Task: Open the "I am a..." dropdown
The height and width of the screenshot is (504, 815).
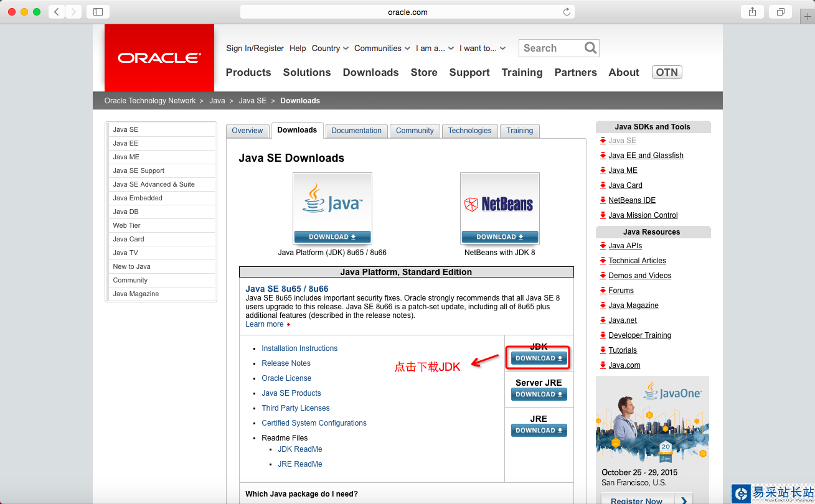Action: click(x=435, y=48)
